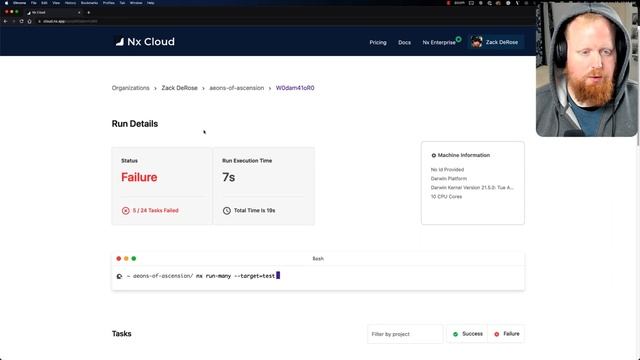Viewport: 640px width, 360px height.
Task: Focus the Filter by project field
Action: 404,334
